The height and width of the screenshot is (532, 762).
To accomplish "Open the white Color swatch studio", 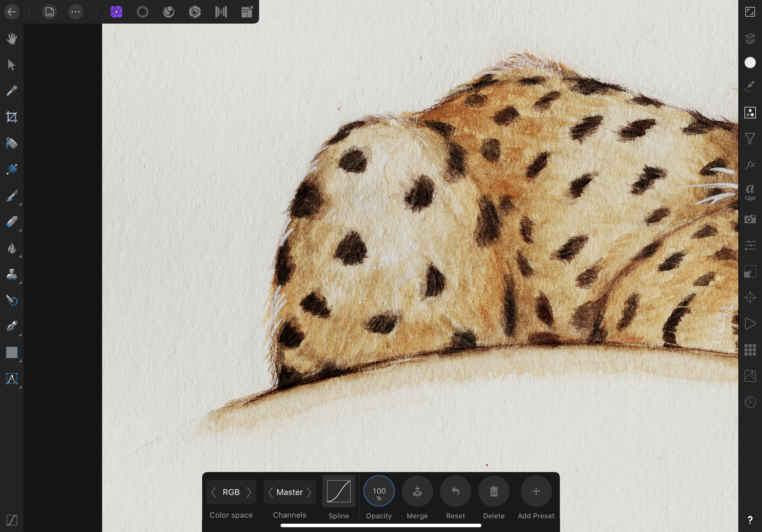I will pos(750,63).
